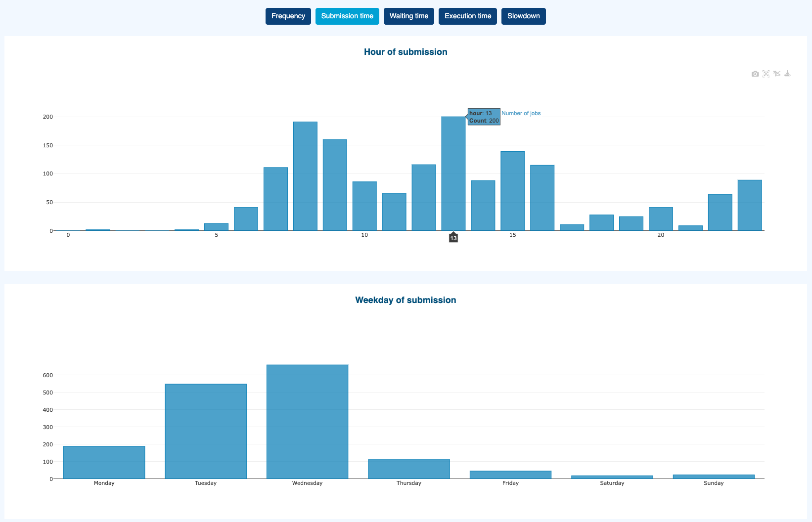Click the Tuesday bar in the weekday chart
The height and width of the screenshot is (522, 812).
click(206, 431)
